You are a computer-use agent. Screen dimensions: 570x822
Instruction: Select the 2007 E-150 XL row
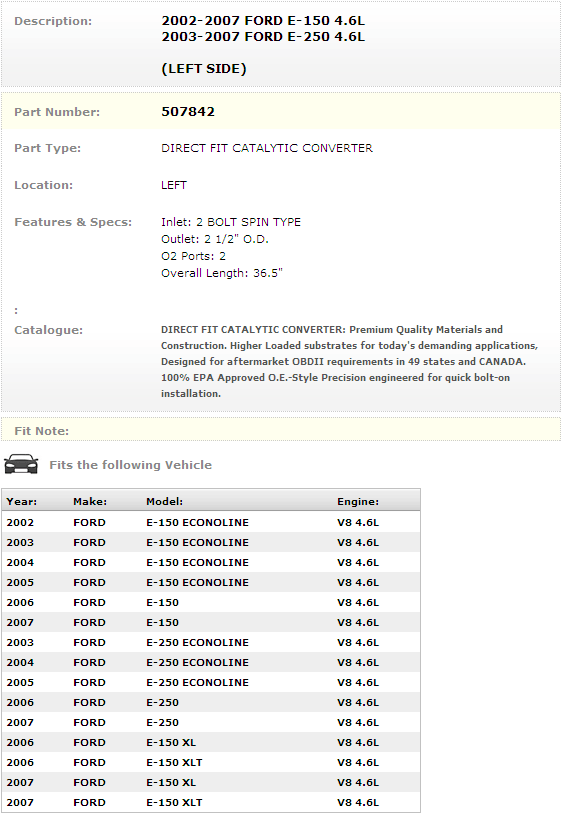pyautogui.click(x=211, y=782)
